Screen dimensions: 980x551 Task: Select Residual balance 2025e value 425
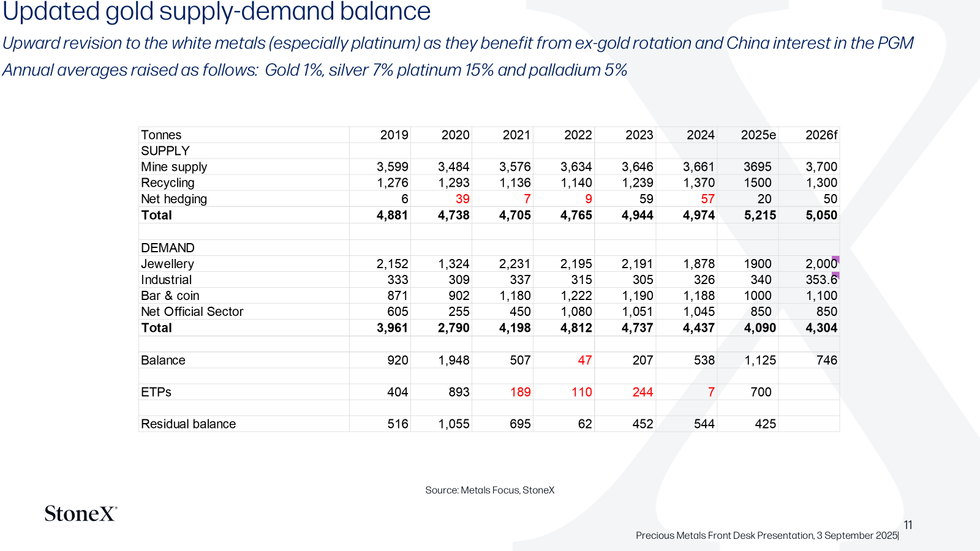tap(766, 424)
